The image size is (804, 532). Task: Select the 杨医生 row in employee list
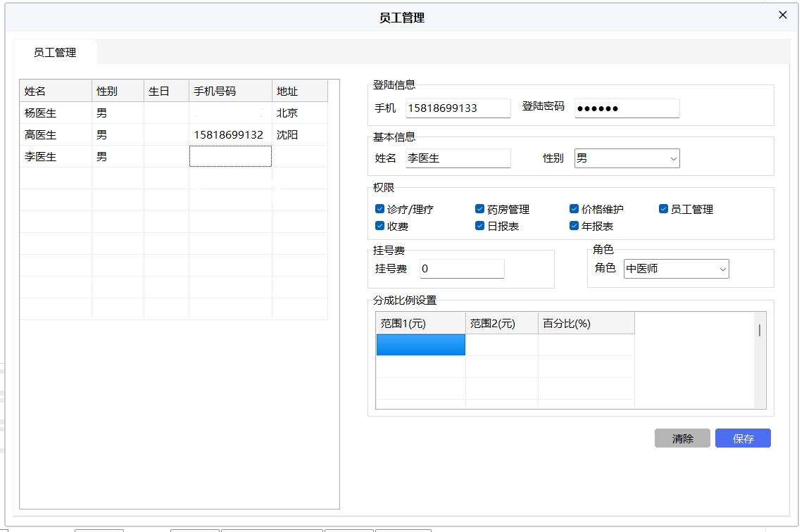pyautogui.click(x=41, y=113)
